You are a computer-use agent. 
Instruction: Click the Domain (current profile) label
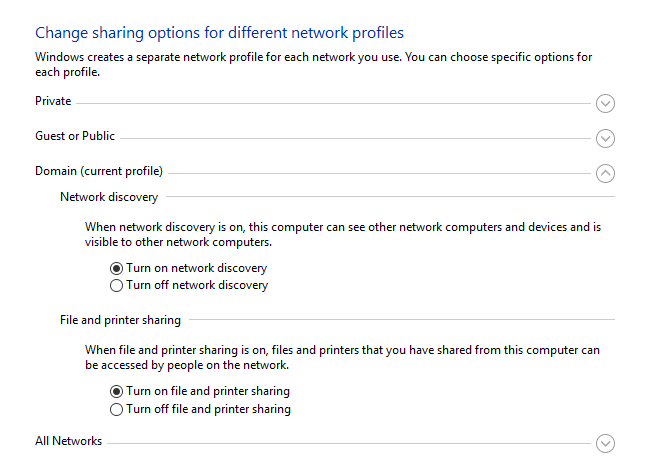99,171
